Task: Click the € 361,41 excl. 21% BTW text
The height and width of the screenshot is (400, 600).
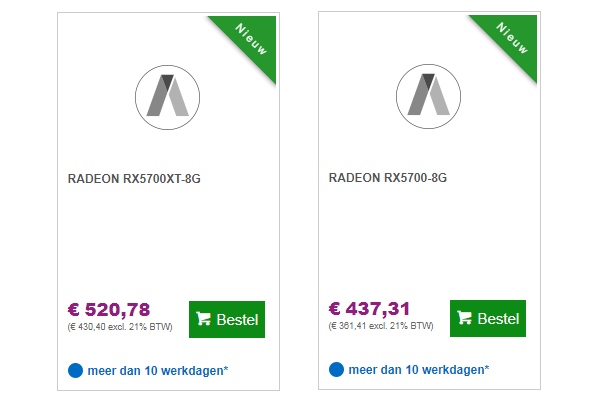Action: 381,326
